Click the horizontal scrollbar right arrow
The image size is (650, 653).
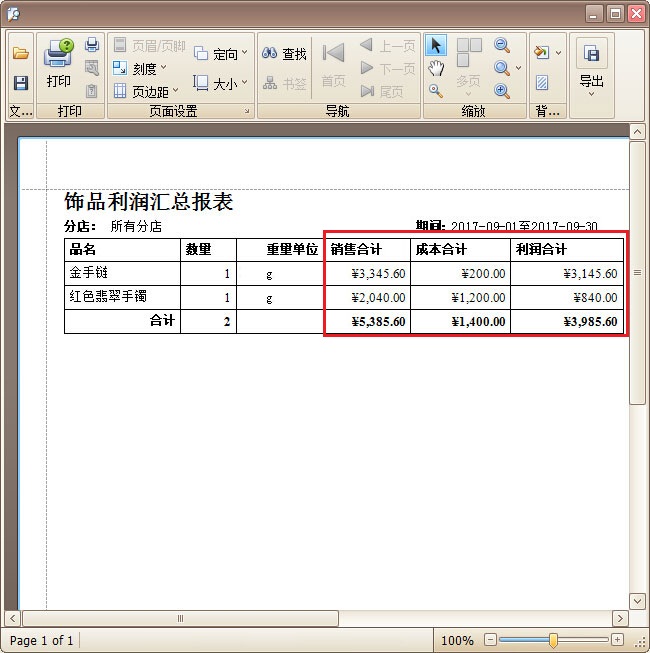620,619
